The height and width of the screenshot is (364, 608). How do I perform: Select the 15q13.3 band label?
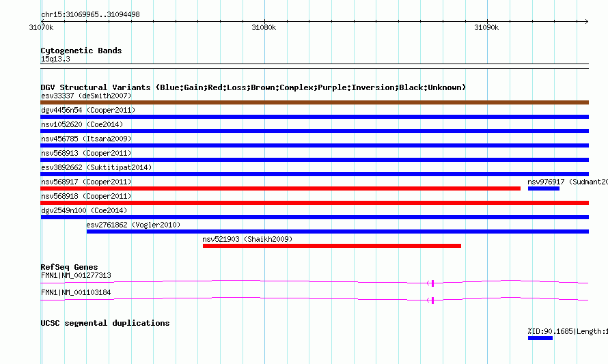(x=55, y=59)
